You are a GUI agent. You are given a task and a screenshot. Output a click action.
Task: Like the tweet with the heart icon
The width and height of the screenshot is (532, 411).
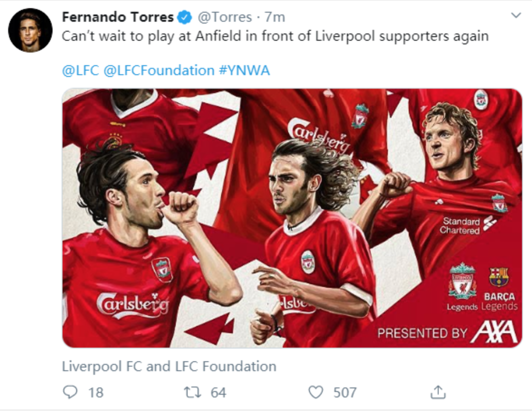(315, 392)
